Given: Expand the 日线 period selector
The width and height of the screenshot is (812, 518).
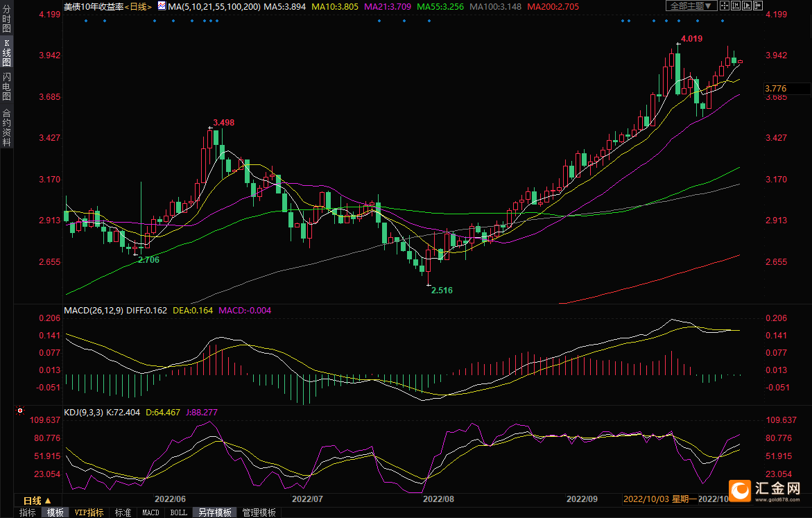Looking at the screenshot, I should click(x=37, y=501).
